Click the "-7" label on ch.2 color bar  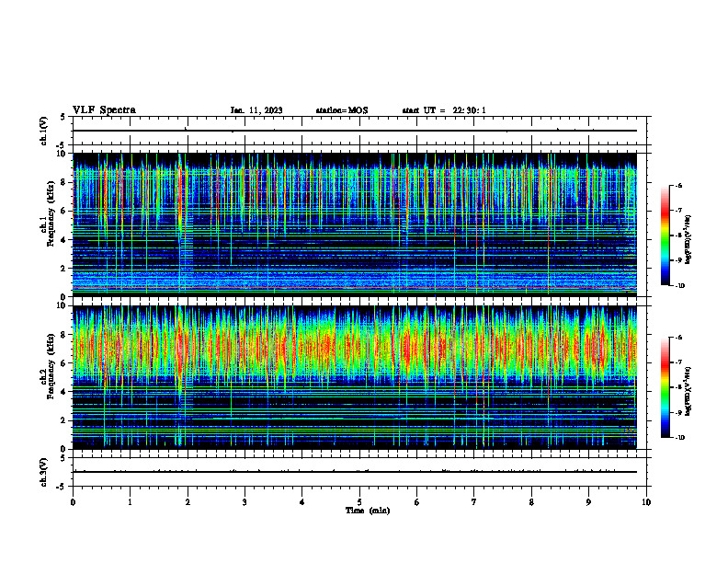[x=679, y=362]
